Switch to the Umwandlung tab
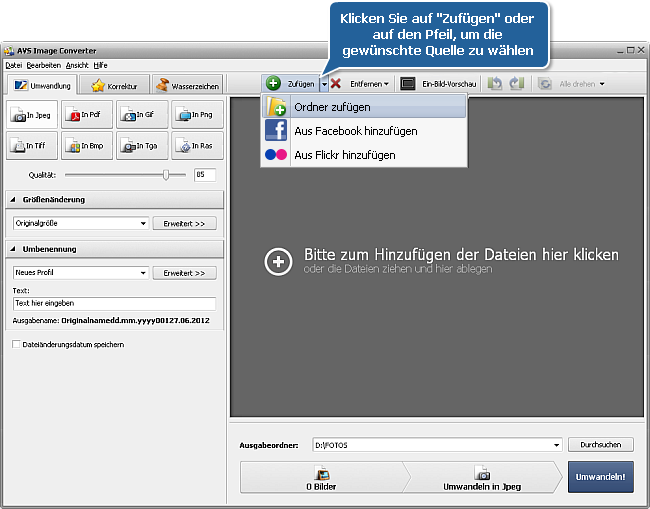Viewport: 650px width, 509px height. (x=42, y=85)
